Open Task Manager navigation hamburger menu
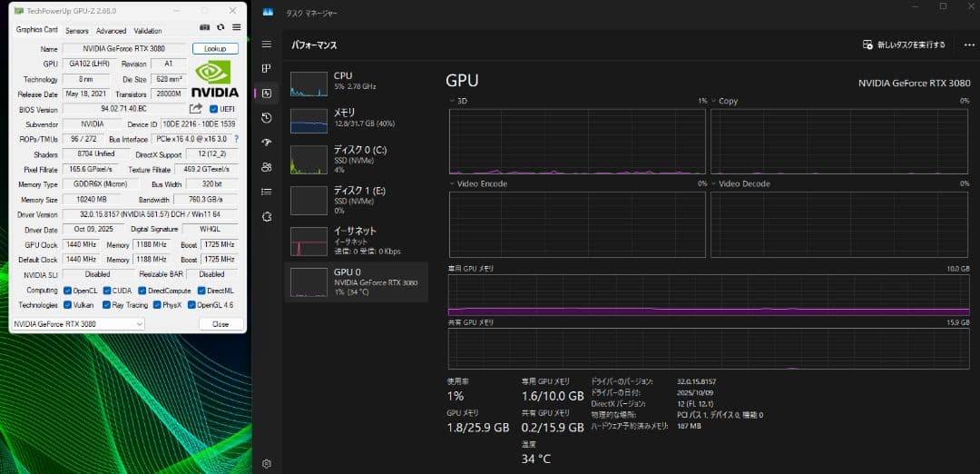Screen dimensions: 980x474 tap(267, 44)
